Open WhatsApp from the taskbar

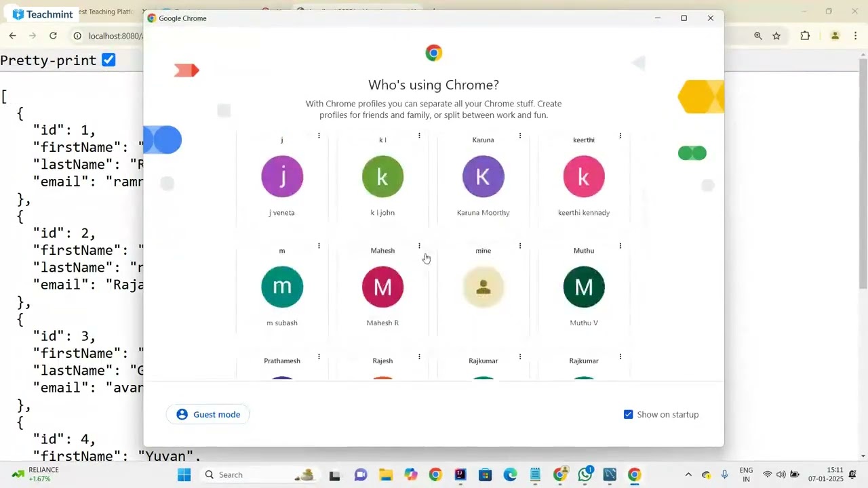pos(585,474)
